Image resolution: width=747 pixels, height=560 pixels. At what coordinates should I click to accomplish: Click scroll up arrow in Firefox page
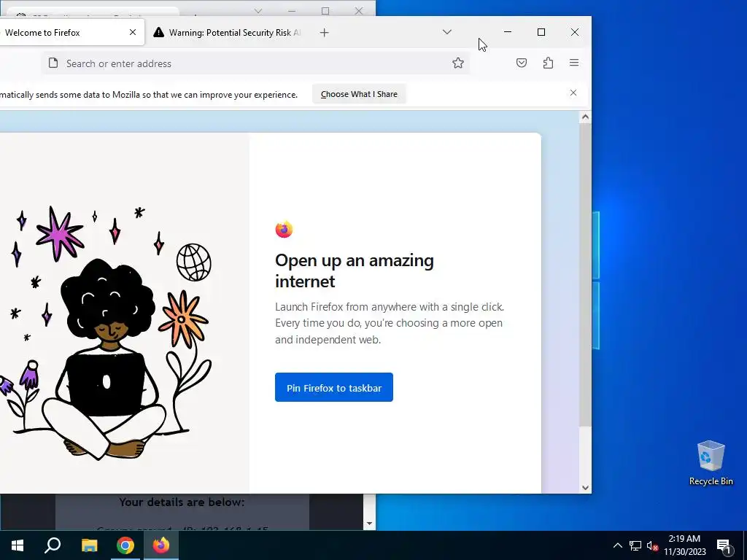pyautogui.click(x=586, y=117)
